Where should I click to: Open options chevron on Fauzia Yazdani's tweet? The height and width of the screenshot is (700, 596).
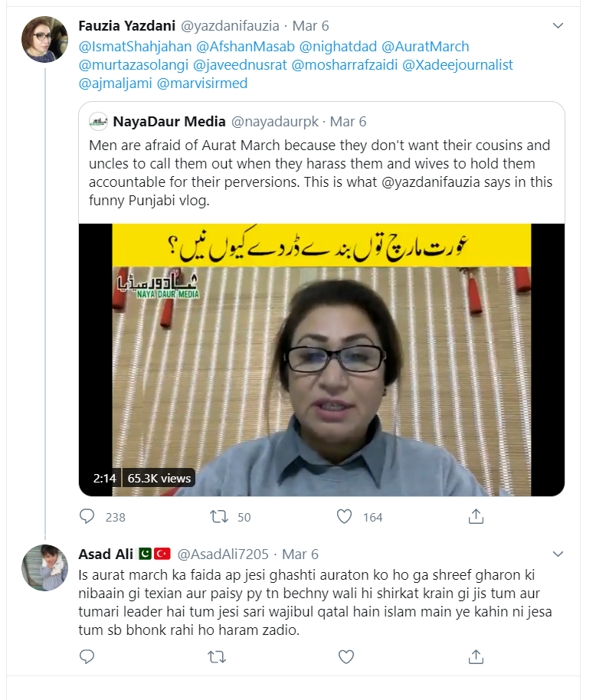[x=558, y=25]
